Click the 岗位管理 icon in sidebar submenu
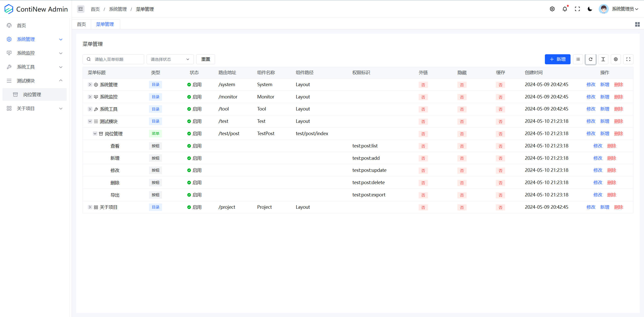Viewport: 644px width, 317px height. (x=15, y=94)
